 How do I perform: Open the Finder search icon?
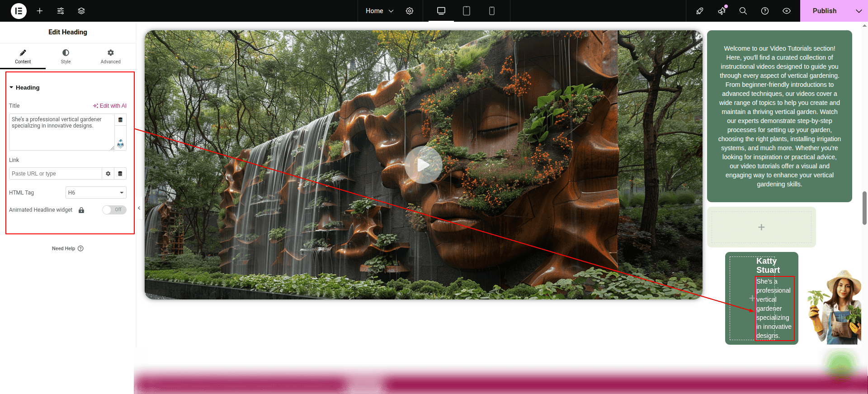743,11
